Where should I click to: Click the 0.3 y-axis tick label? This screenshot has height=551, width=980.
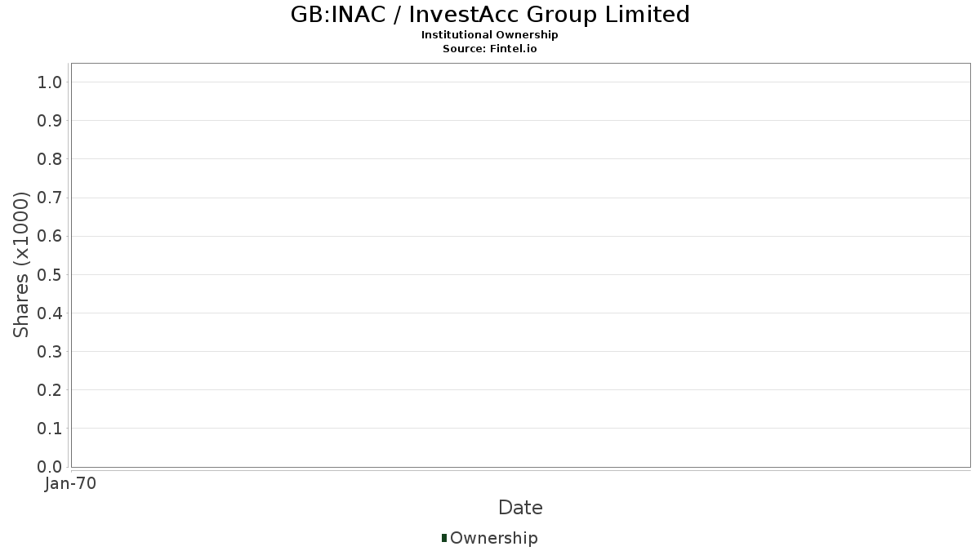[49, 352]
